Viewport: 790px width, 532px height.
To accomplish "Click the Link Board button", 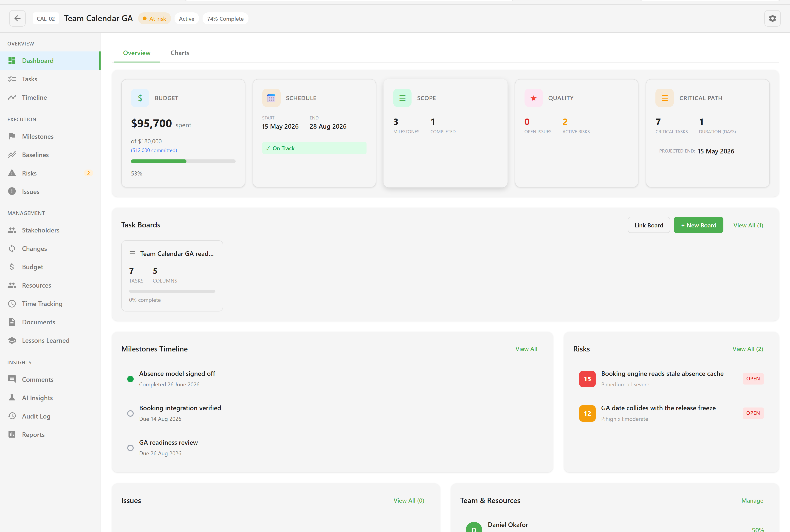I will coord(649,225).
